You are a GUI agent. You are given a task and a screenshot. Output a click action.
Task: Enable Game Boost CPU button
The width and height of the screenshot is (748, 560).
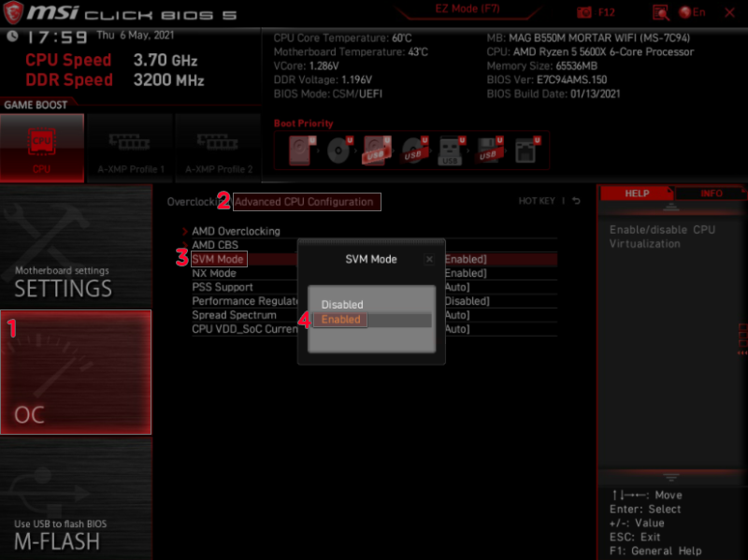point(42,149)
